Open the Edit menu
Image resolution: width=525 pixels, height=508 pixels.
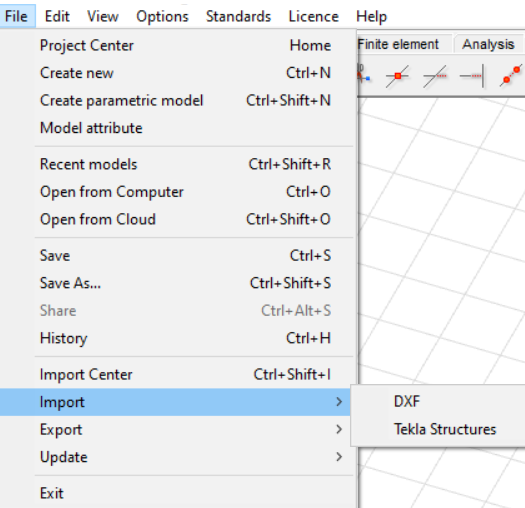coord(57,16)
